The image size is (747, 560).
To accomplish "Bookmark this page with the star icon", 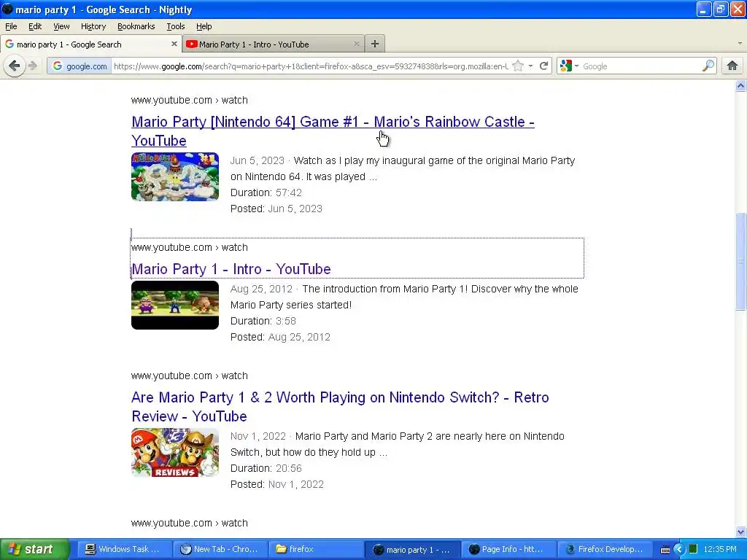I will (x=519, y=66).
